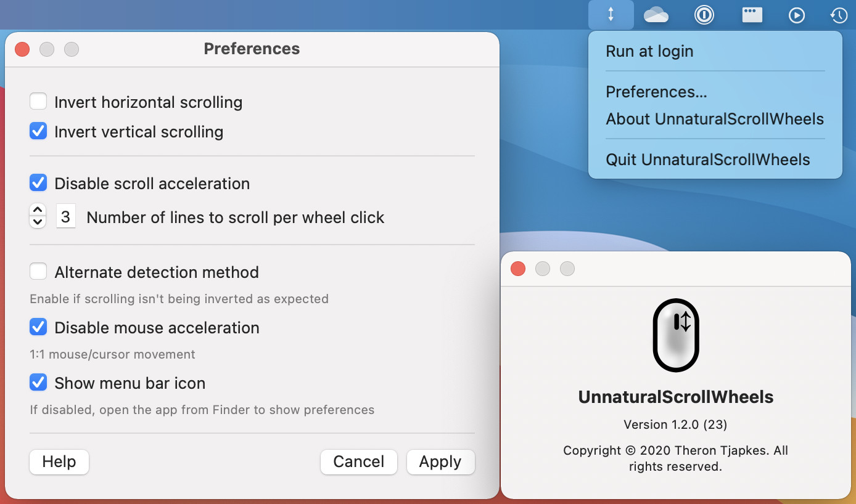The height and width of the screenshot is (504, 856).
Task: Enable Alternate detection method
Action: [38, 272]
